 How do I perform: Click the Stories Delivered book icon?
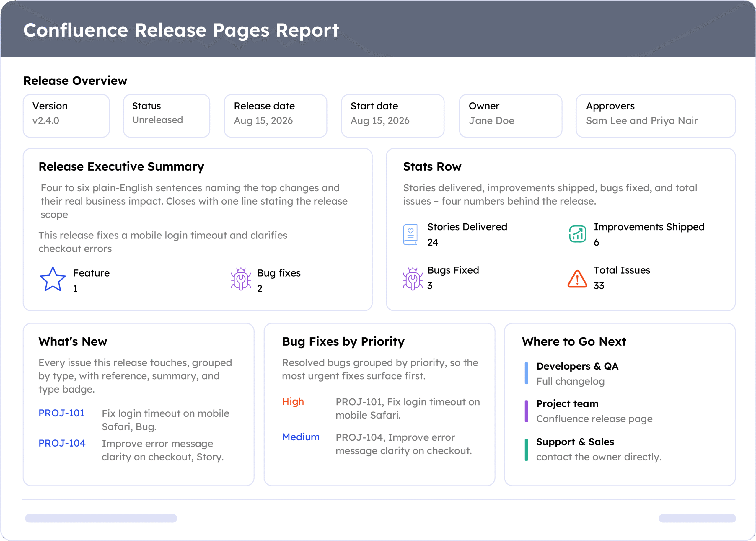tap(410, 235)
